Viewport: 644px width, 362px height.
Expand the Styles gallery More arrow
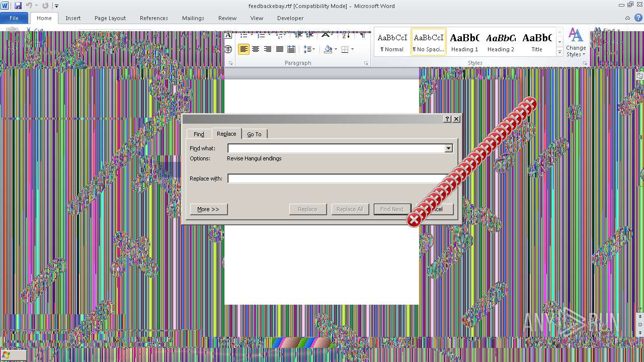tap(559, 52)
